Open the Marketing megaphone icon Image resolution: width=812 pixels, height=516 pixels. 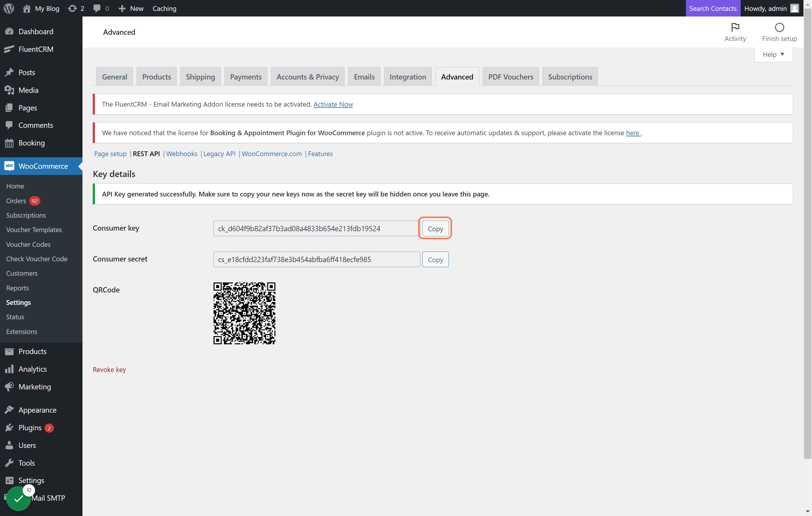[x=9, y=386]
